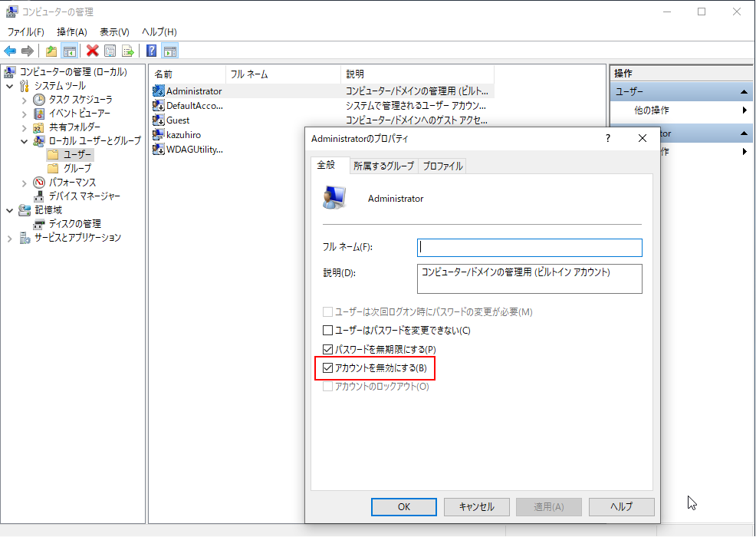Click the OK button
This screenshot has height=537, width=756.
click(x=403, y=507)
